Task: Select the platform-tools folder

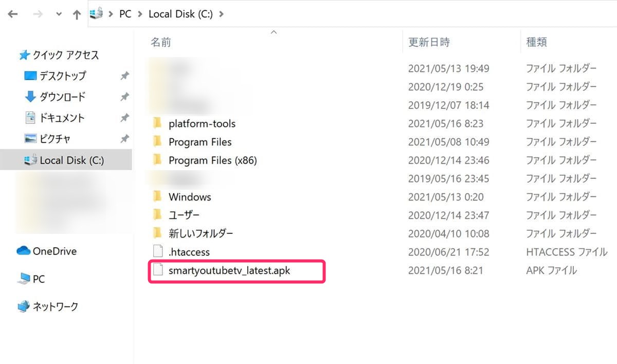Action: coord(202,123)
